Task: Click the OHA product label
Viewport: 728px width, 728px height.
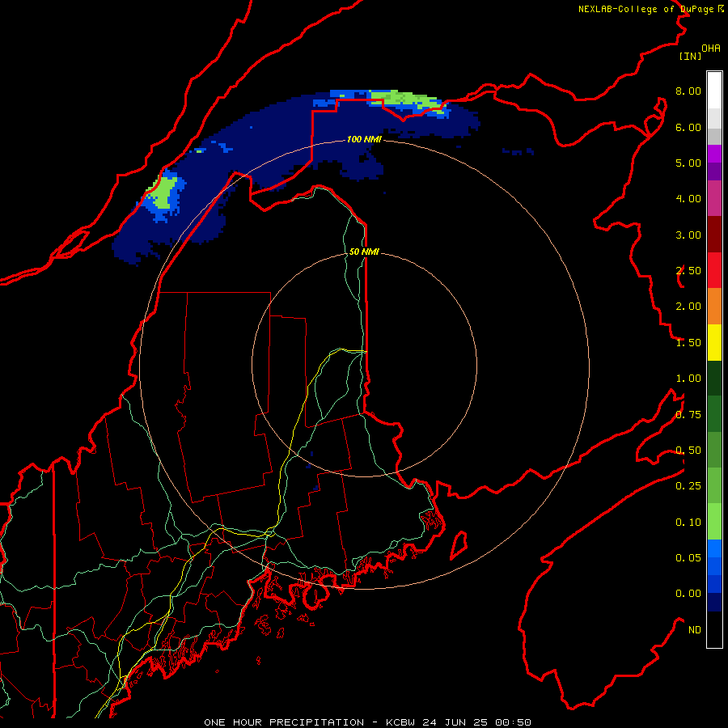Action: (711, 49)
